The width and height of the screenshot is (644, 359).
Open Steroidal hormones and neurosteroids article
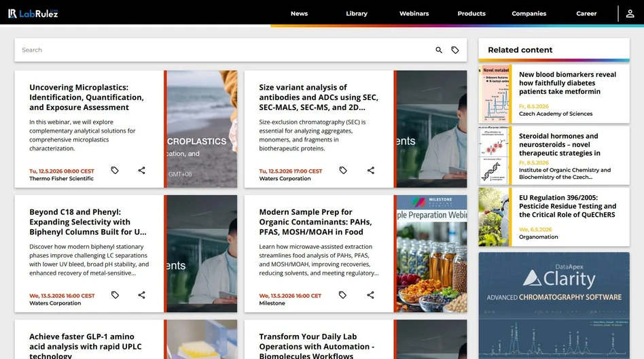coord(560,144)
